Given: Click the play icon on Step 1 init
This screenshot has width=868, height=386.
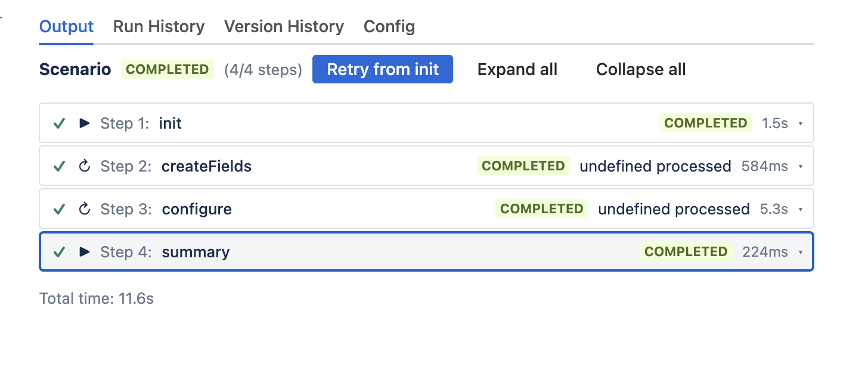Looking at the screenshot, I should (x=84, y=123).
